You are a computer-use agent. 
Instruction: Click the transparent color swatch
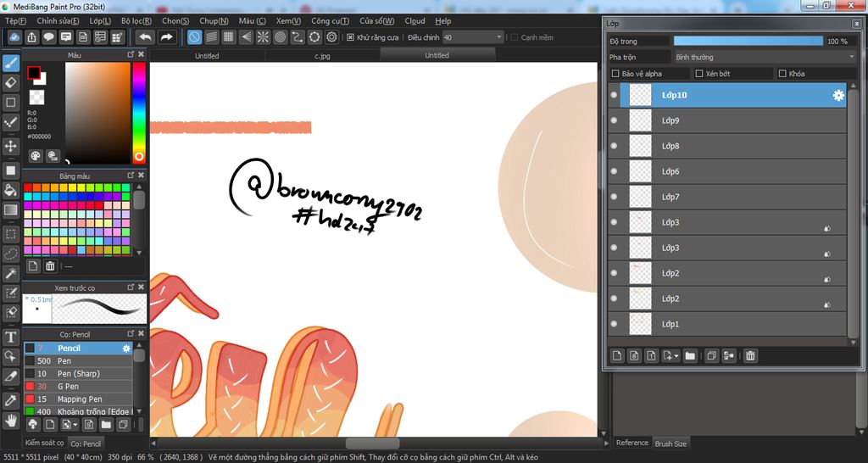pos(36,98)
